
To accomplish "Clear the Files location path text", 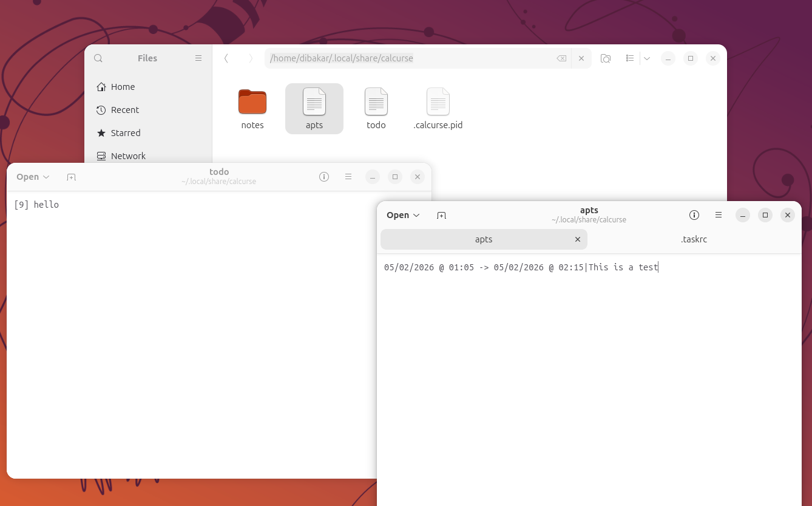I will click(x=561, y=58).
